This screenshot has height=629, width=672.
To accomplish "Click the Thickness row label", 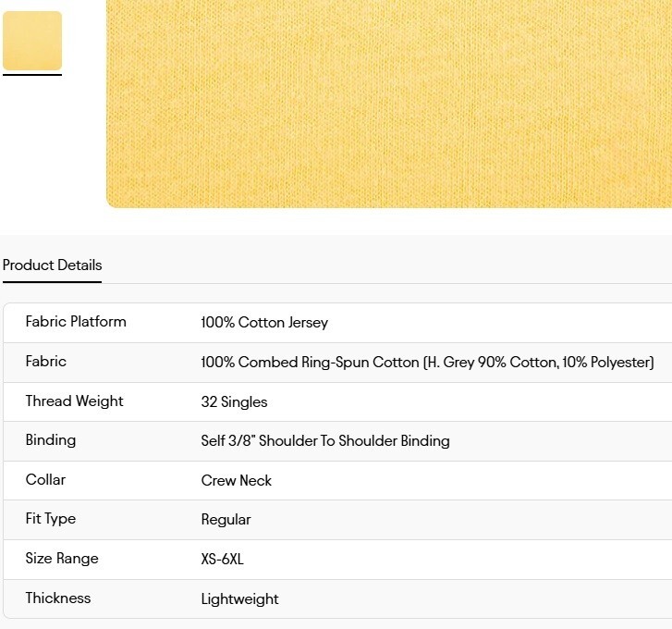I will tap(58, 598).
